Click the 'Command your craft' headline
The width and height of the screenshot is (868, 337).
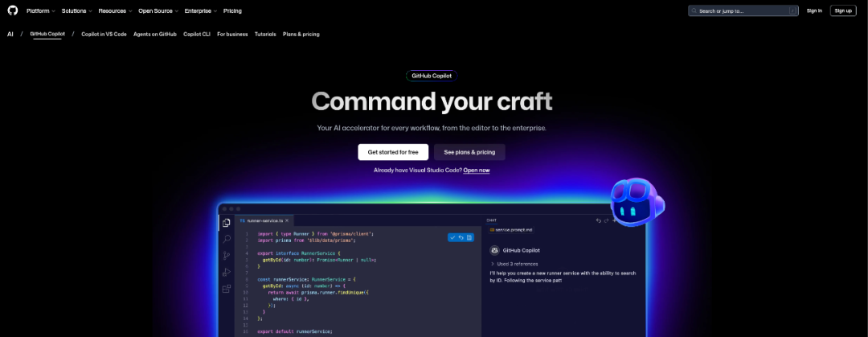pos(432,101)
